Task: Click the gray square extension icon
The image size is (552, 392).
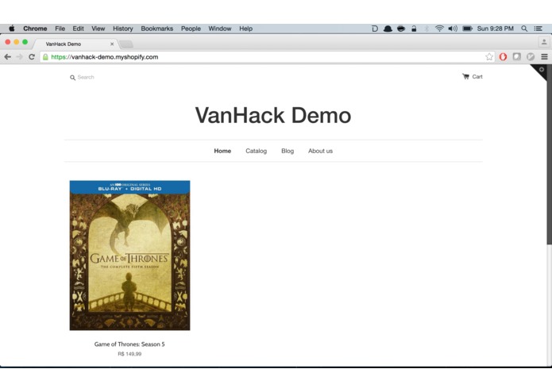Action: [x=516, y=56]
